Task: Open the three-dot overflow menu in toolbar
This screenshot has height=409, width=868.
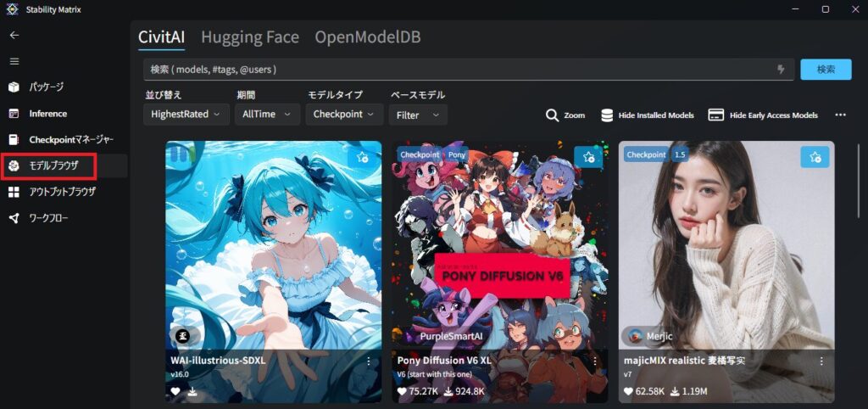Action: 840,115
